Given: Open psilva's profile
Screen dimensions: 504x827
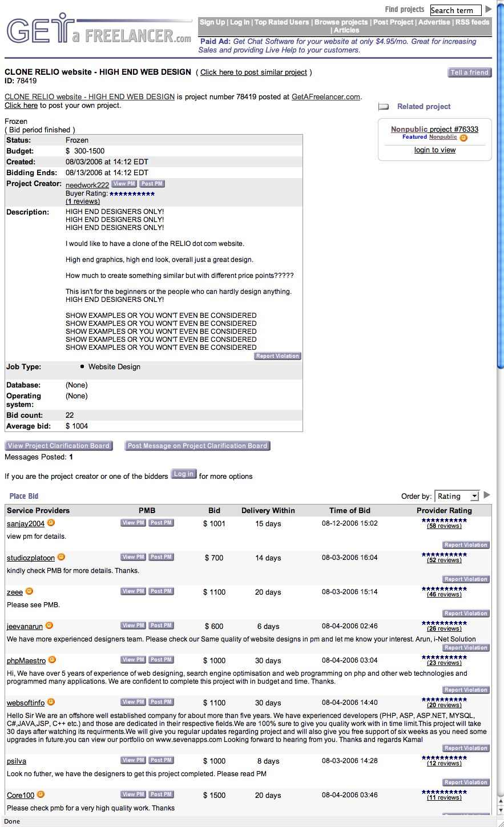Looking at the screenshot, I should 17,761.
